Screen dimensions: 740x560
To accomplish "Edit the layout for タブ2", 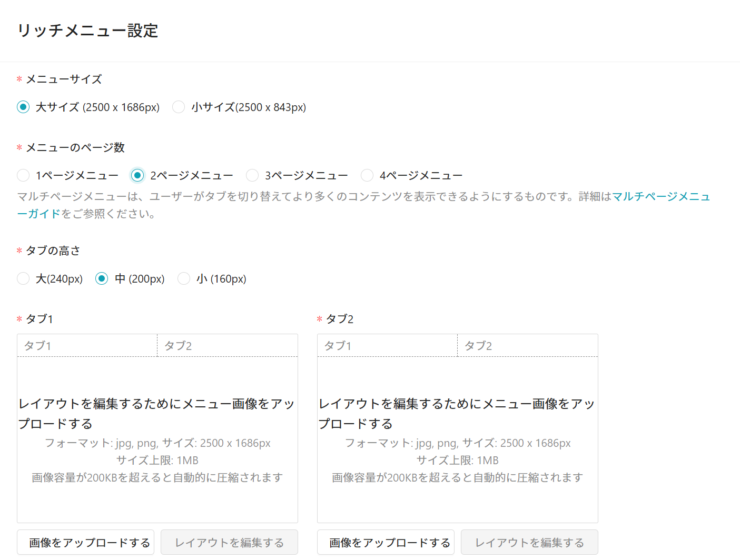I will (x=529, y=542).
